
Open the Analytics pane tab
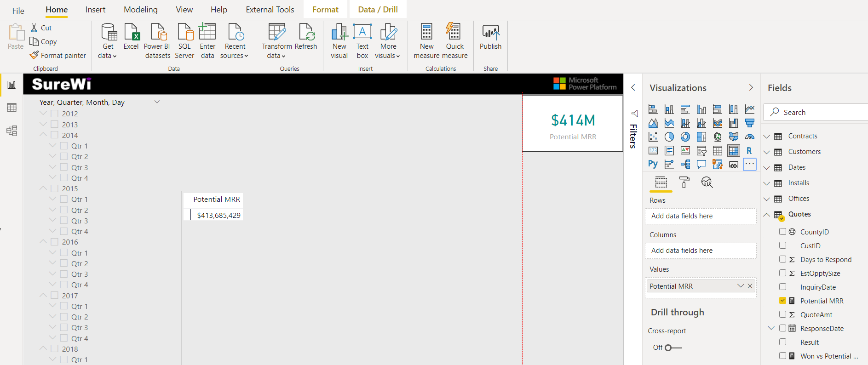[x=707, y=182]
